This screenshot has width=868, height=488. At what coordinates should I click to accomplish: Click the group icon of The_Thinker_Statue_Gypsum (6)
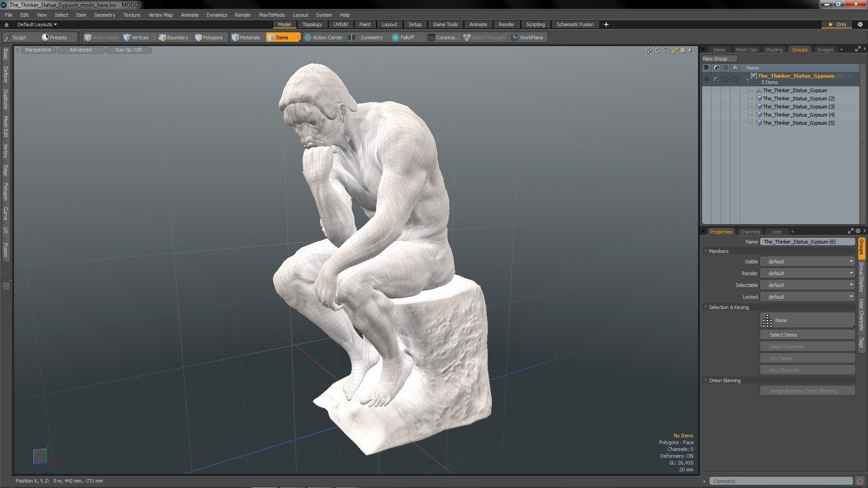(x=754, y=76)
